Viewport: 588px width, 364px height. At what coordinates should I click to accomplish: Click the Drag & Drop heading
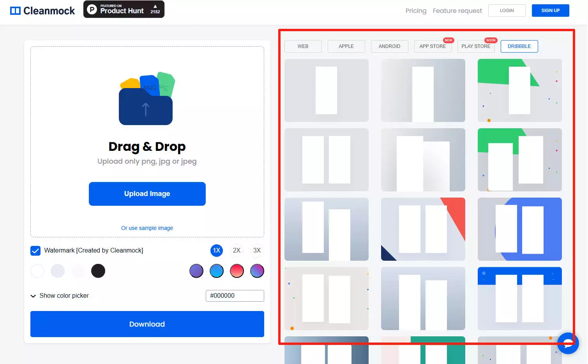pyautogui.click(x=147, y=147)
